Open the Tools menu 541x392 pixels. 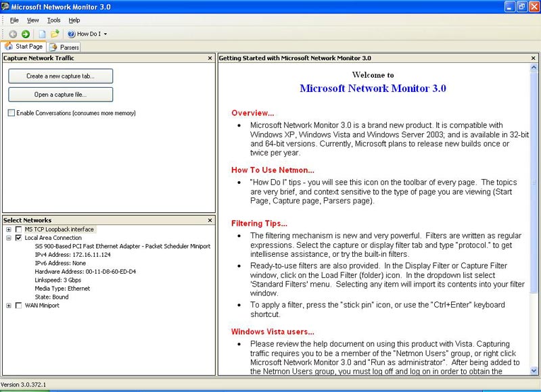click(53, 20)
